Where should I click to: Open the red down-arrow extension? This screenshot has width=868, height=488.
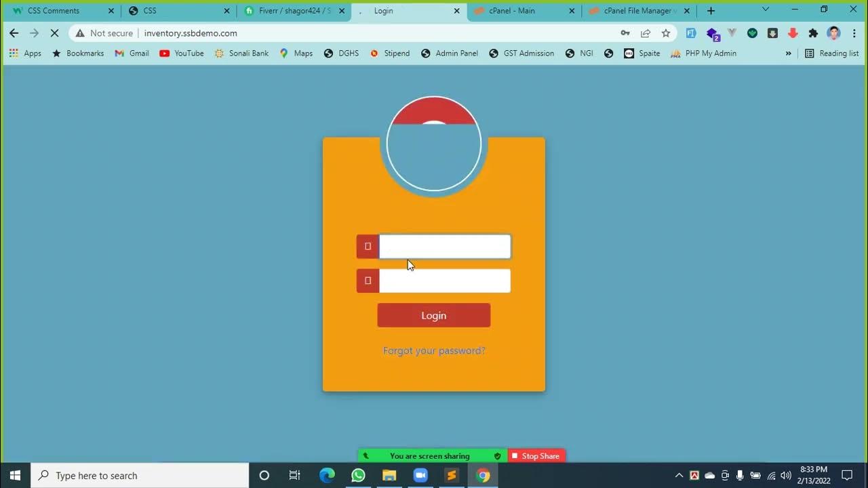(793, 33)
